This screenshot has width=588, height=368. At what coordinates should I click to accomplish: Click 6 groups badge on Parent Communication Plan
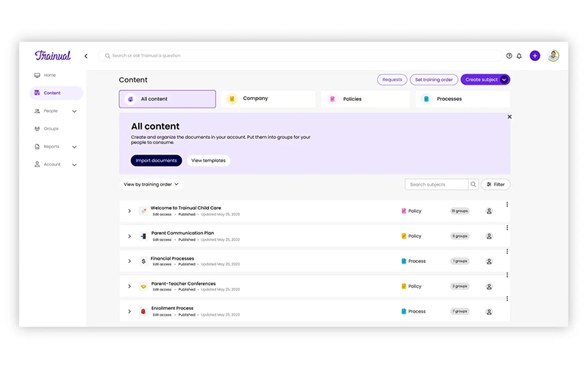[460, 236]
